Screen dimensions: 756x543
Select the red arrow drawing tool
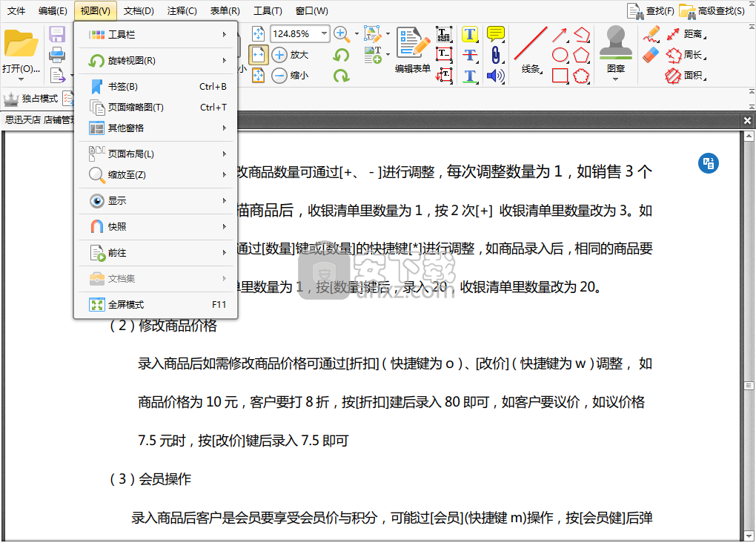point(560,35)
